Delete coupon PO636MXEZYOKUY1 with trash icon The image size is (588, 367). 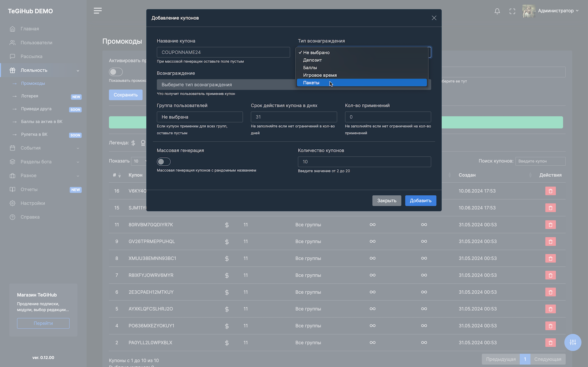(x=550, y=326)
